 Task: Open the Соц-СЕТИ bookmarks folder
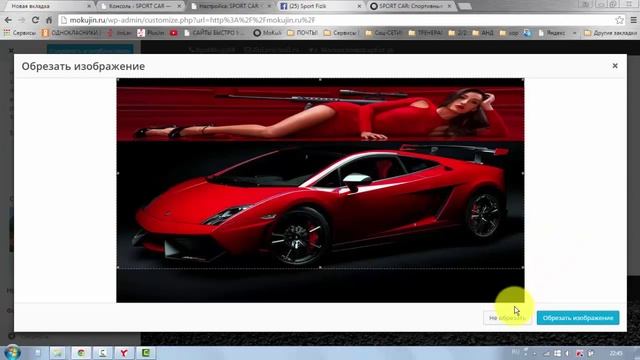point(383,33)
